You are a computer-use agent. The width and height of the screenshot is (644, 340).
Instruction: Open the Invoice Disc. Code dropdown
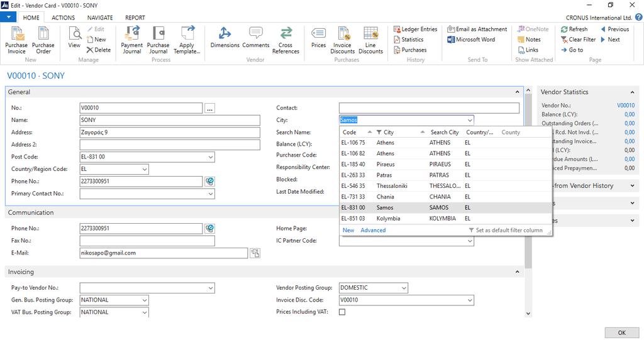tap(469, 300)
